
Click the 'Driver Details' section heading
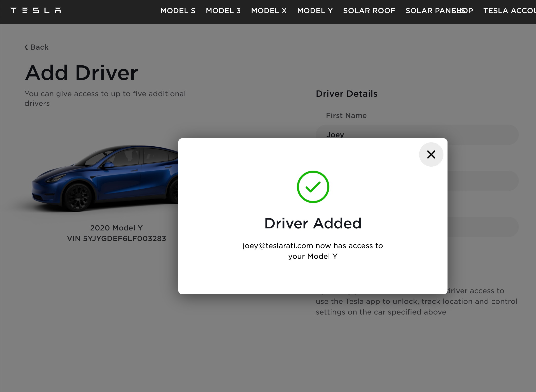[347, 94]
